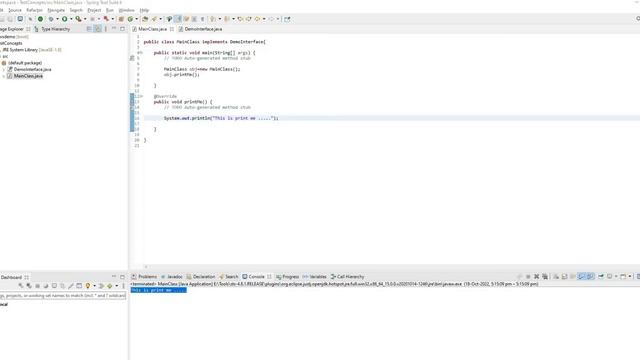The width and height of the screenshot is (640, 360).
Task: Select the DemoInterface.java editor tab
Action: click(200, 29)
